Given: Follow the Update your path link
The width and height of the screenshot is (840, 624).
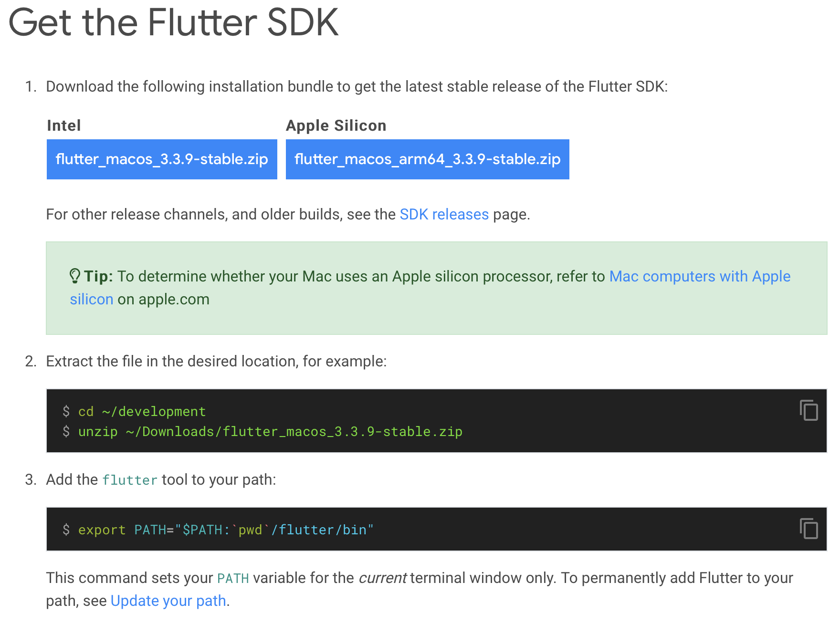Looking at the screenshot, I should point(168,601).
